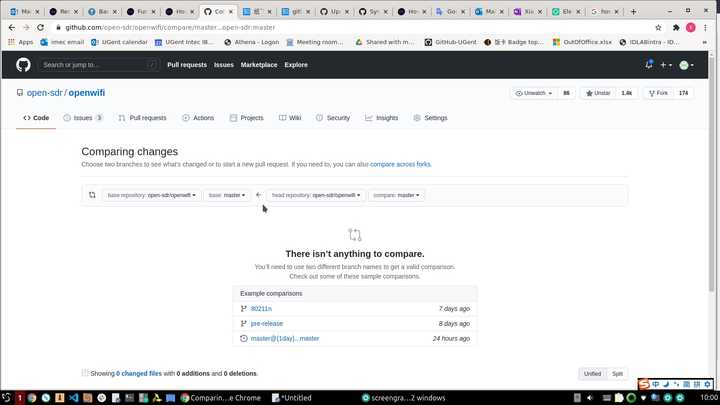Open the GitHub-UGent bookmark
Image resolution: width=720 pixels, height=405 pixels.
pos(450,42)
